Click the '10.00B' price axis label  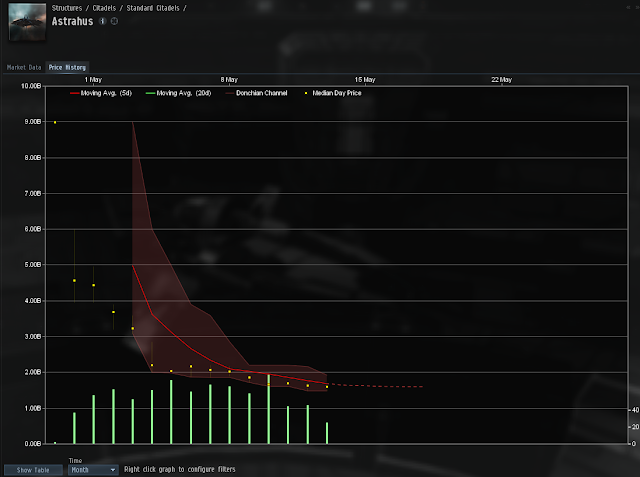(31, 86)
